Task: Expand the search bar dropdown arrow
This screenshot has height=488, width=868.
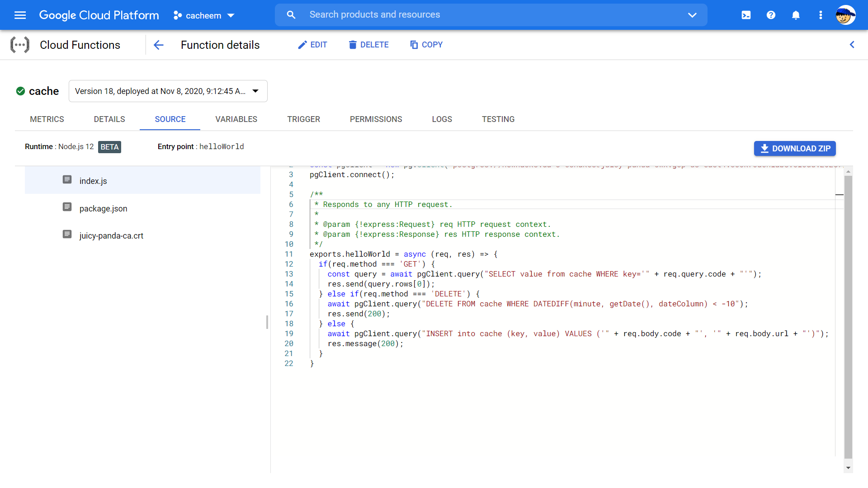Action: click(692, 15)
